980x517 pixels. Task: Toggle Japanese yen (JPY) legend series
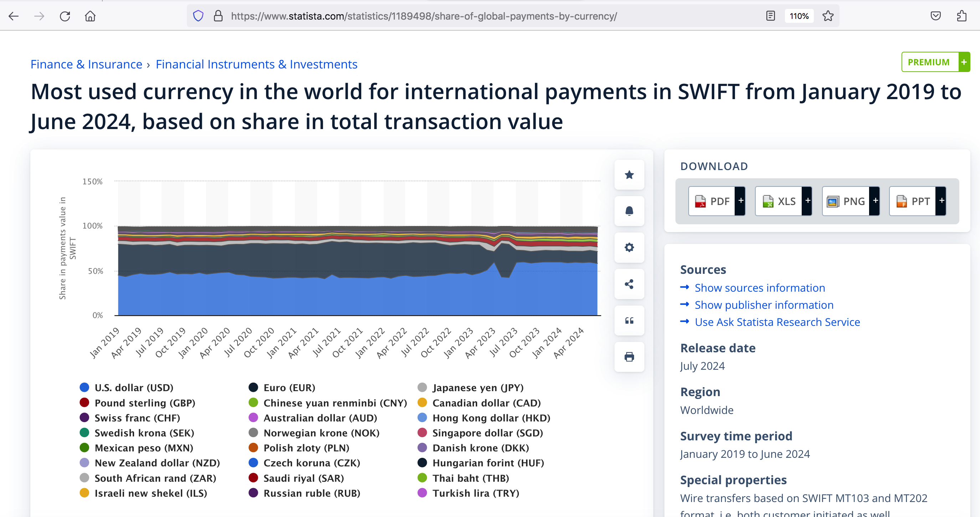pos(471,388)
